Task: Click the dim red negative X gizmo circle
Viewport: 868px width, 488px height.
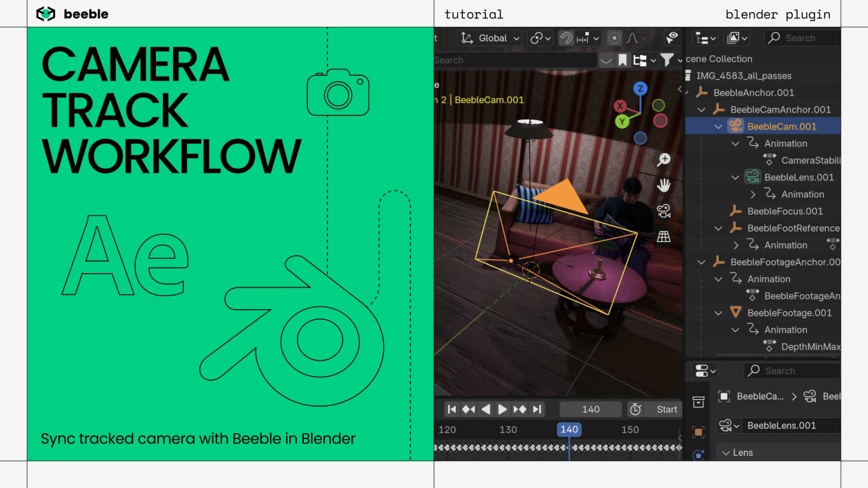Action: point(660,121)
